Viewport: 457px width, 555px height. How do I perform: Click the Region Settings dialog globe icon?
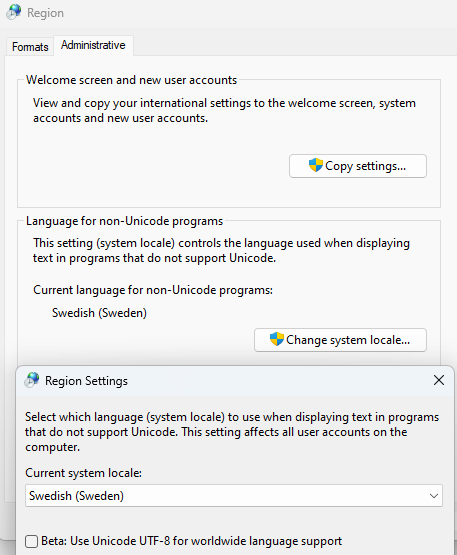click(x=32, y=380)
